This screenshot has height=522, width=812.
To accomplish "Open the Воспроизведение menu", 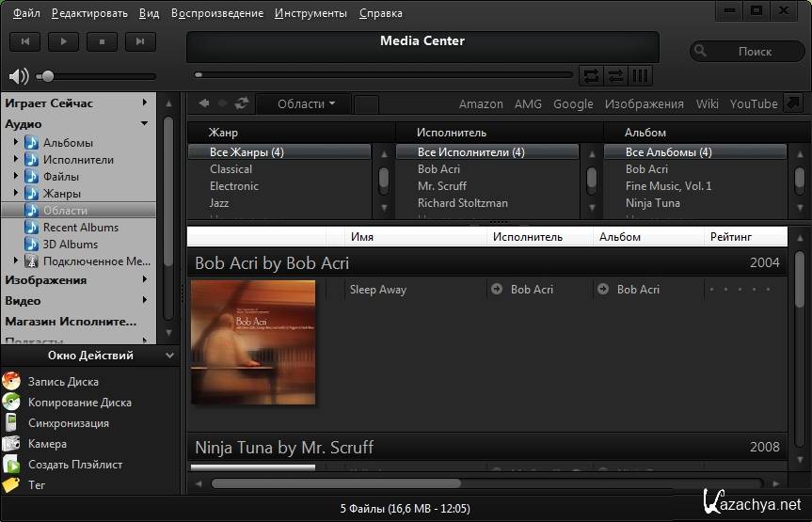I will point(217,13).
